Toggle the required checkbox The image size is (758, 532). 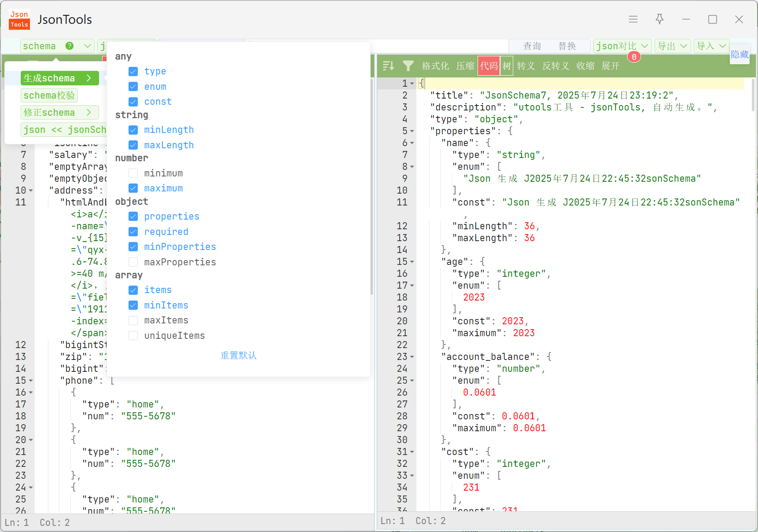point(133,232)
